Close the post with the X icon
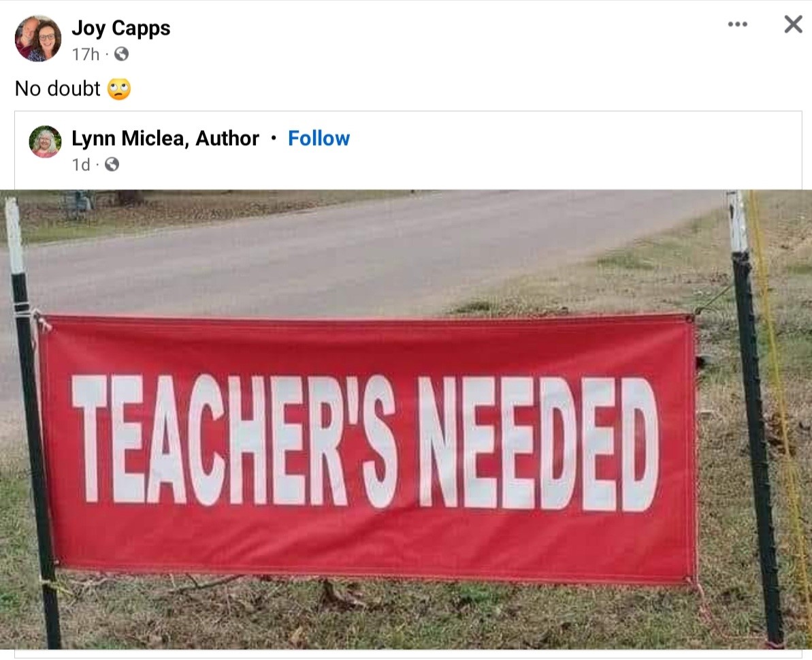 point(793,24)
